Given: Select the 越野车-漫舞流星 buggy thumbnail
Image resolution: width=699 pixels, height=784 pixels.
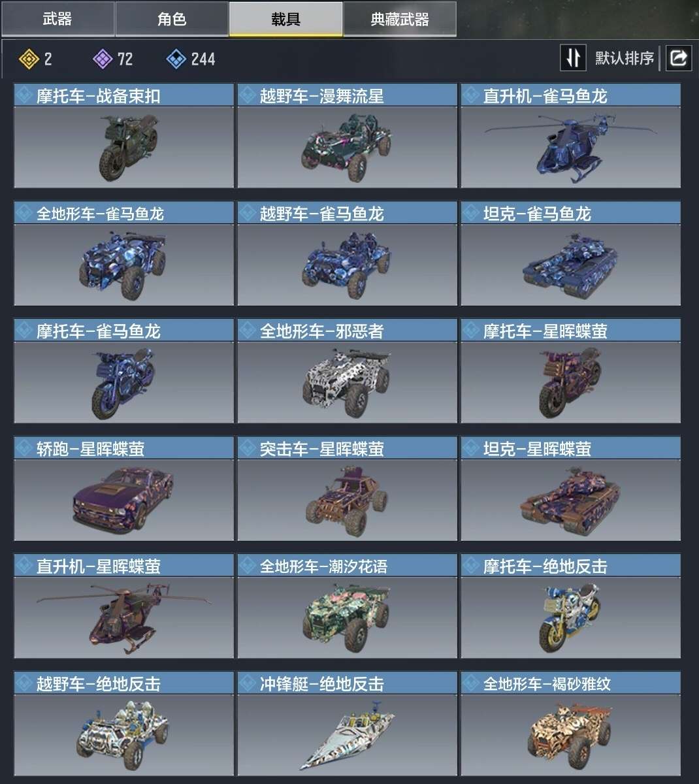Looking at the screenshot, I should [x=347, y=147].
